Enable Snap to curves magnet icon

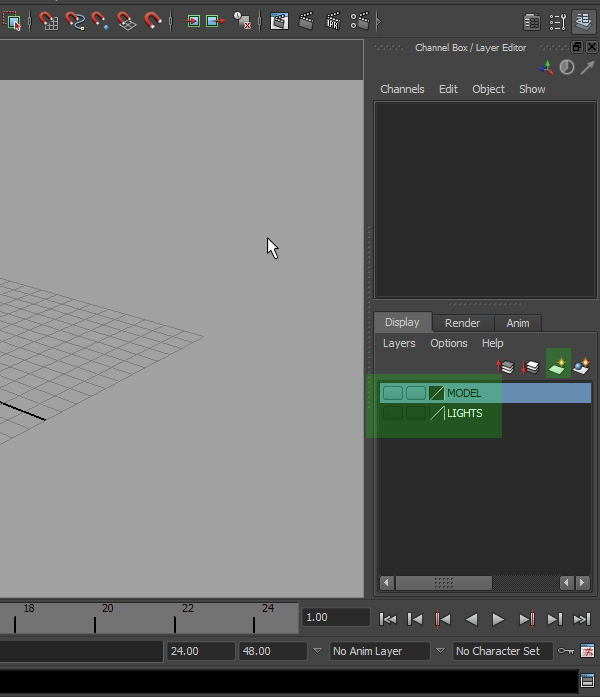[x=75, y=21]
